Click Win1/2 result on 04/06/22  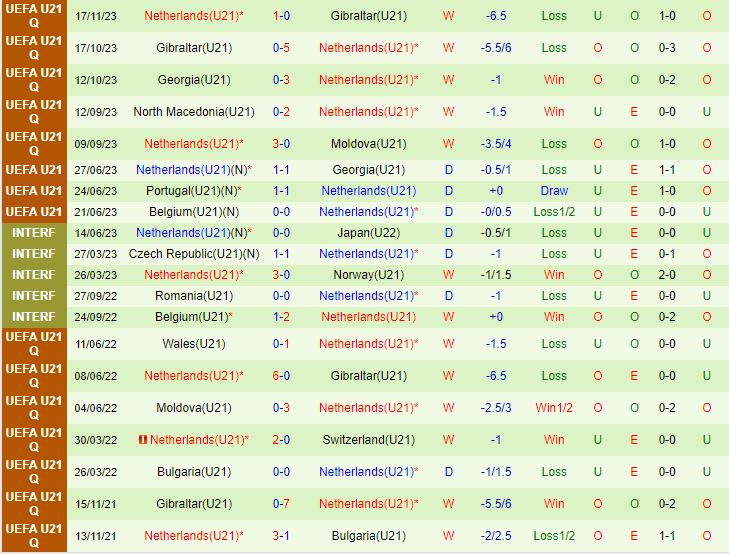click(x=554, y=408)
